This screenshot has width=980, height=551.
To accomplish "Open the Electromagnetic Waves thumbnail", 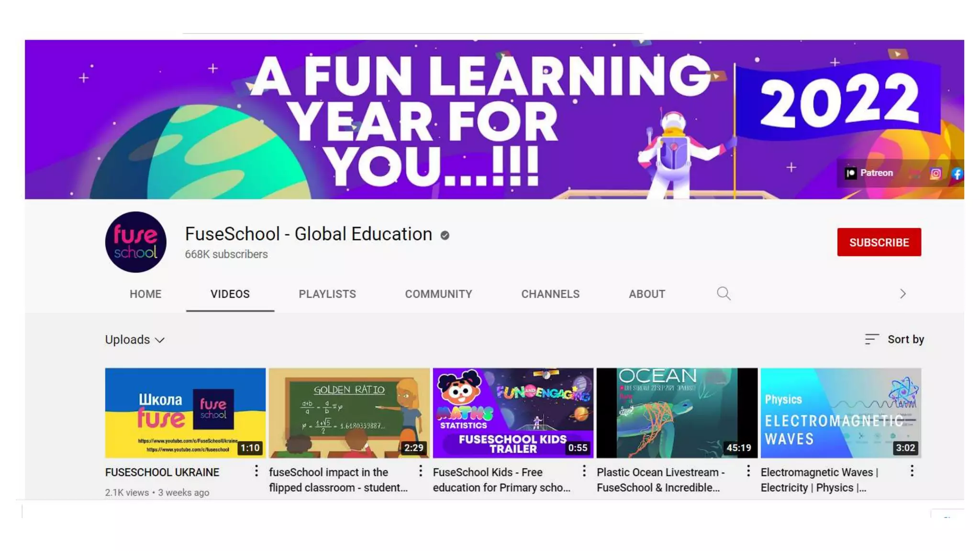I will (x=840, y=412).
